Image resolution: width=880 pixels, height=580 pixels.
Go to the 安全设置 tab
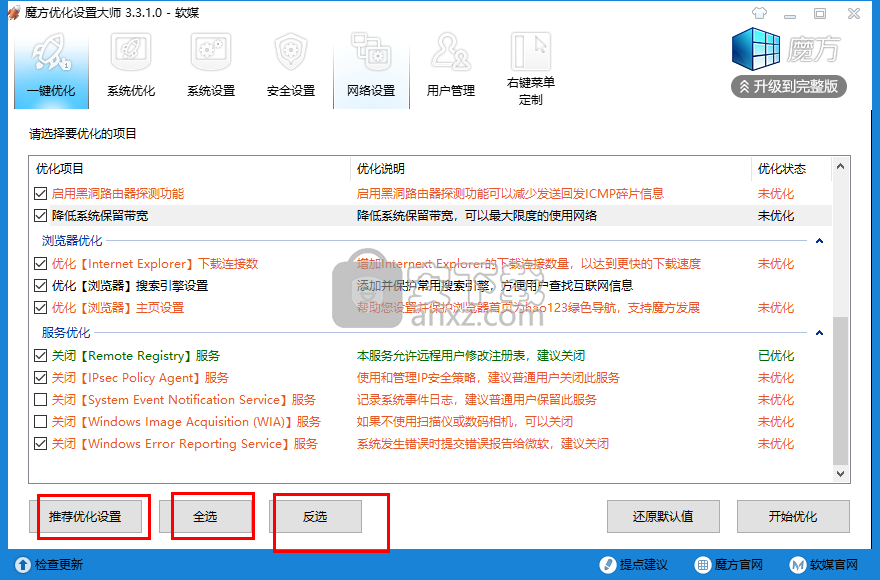291,67
